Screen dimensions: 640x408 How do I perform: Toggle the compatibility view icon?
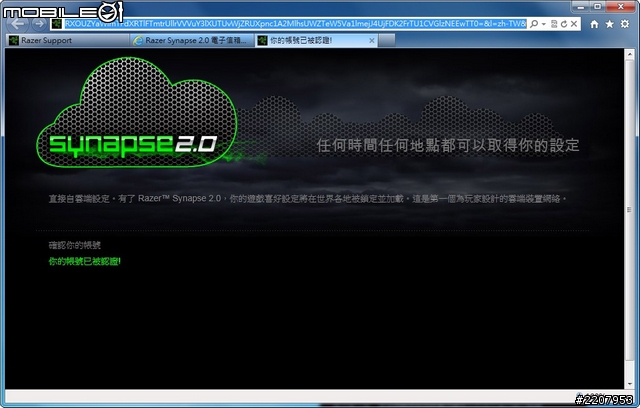pos(554,24)
